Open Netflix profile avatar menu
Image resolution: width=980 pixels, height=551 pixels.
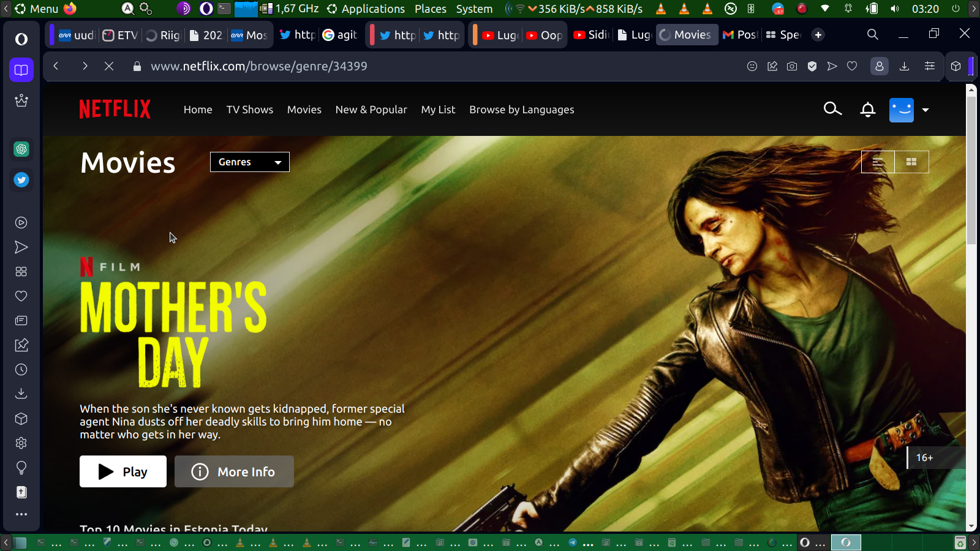901,110
